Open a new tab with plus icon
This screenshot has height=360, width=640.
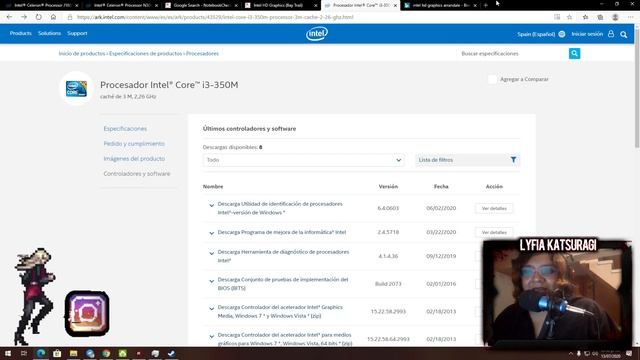(x=486, y=5)
